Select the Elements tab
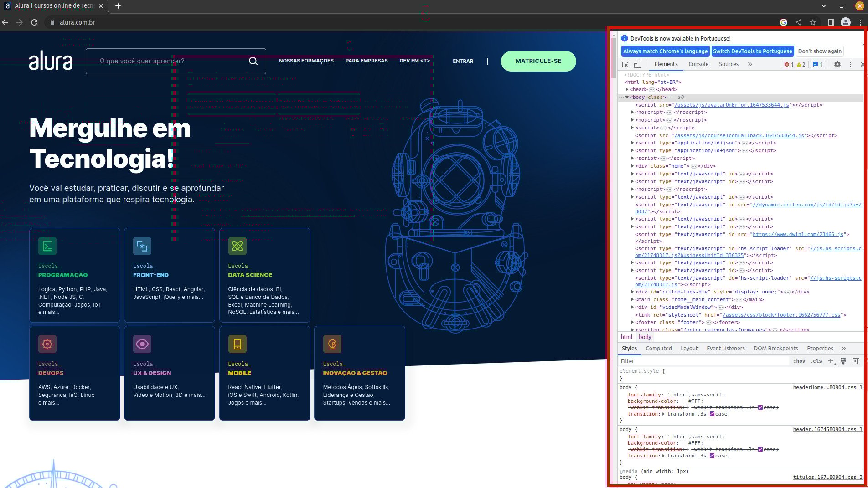This screenshot has width=868, height=488. point(666,64)
